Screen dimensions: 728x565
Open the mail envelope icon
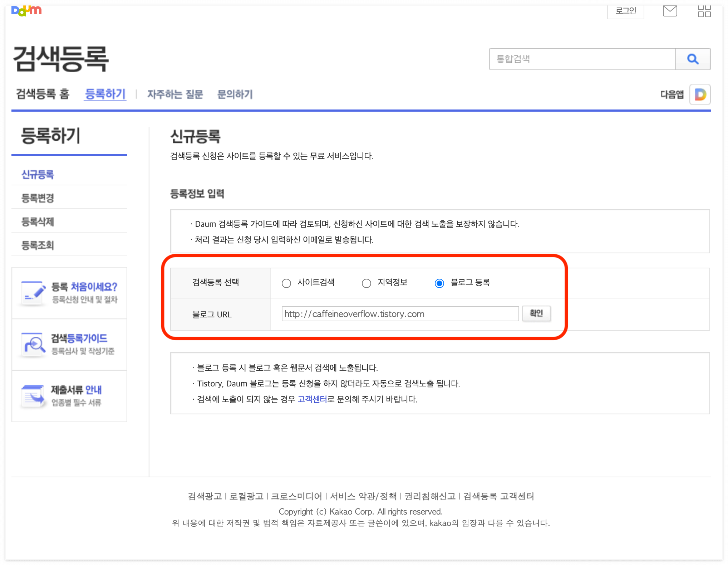click(670, 11)
